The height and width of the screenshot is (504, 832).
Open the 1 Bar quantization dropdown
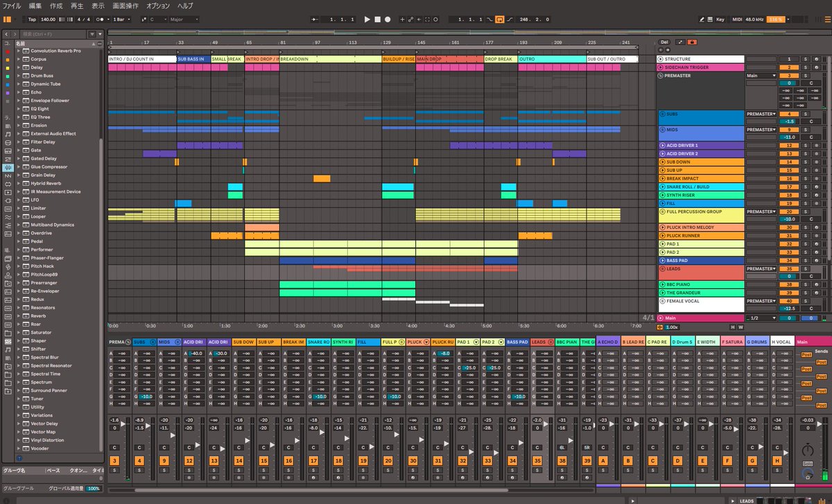coord(122,19)
